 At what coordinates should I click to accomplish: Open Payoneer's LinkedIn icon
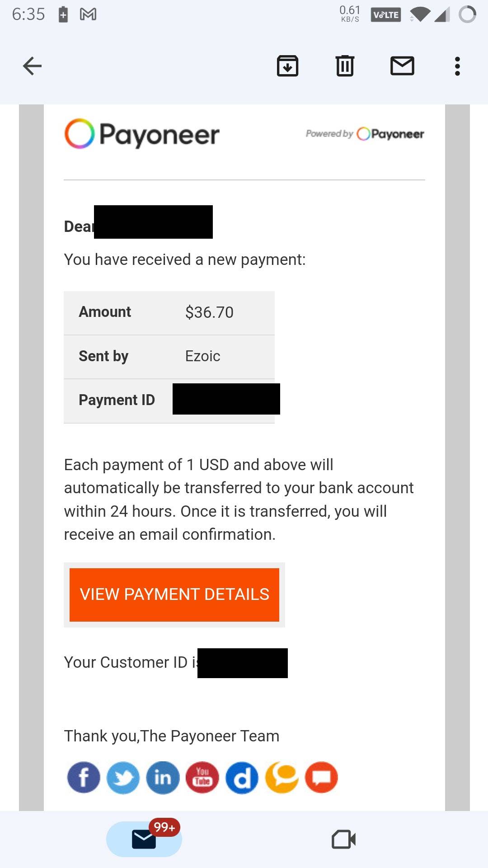click(163, 778)
